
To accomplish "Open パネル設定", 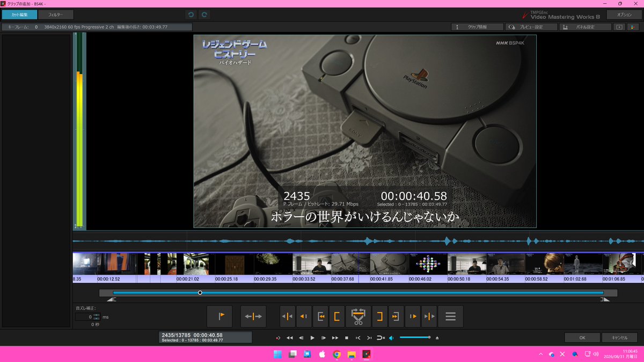I will click(x=586, y=27).
